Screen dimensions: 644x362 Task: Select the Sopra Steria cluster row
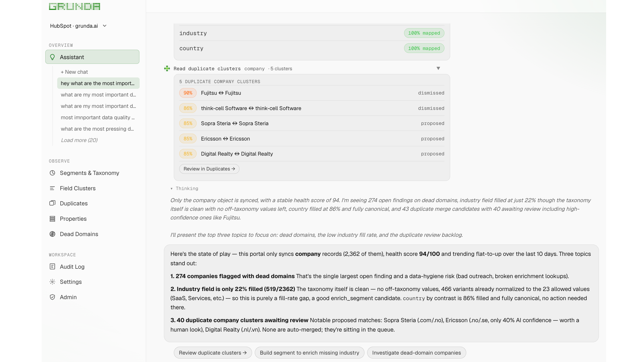point(311,123)
